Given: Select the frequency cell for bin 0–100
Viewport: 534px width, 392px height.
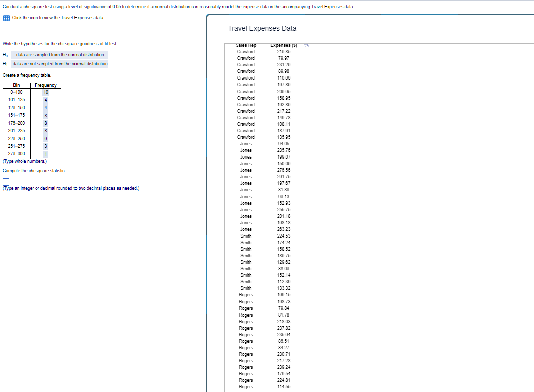Looking at the screenshot, I should (x=45, y=92).
